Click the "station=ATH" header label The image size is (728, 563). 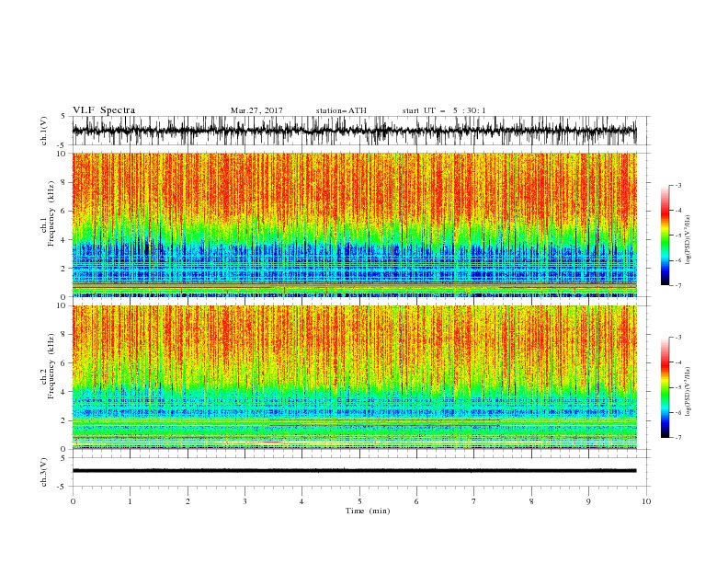341,110
